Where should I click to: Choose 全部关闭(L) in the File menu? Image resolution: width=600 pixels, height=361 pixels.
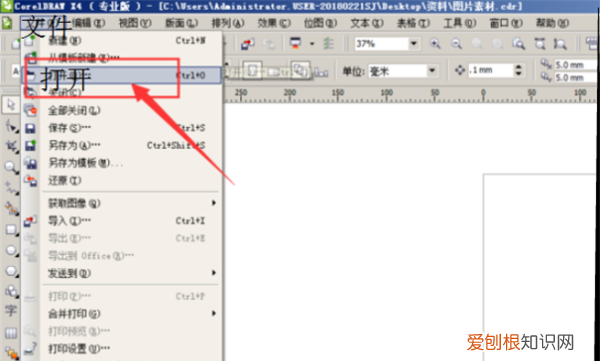122,111
